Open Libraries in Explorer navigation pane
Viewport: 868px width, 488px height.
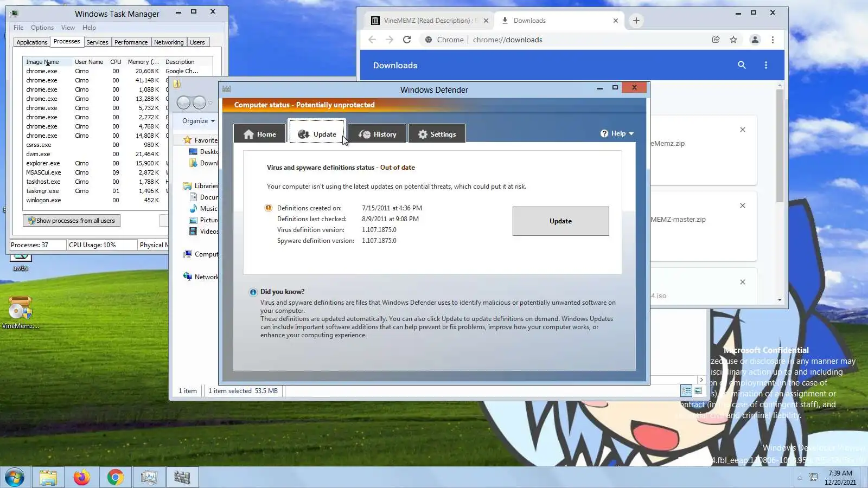(201, 186)
